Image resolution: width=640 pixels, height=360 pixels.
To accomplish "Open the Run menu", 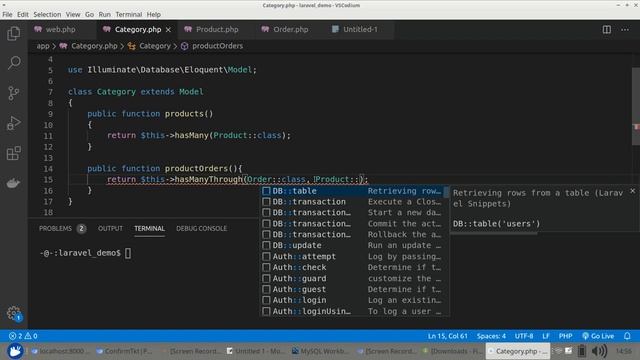I will tap(104, 14).
